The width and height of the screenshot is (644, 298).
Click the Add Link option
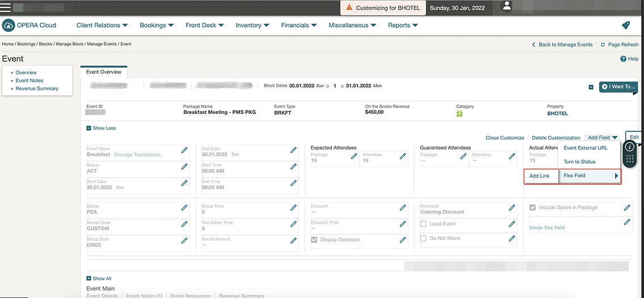(540, 176)
